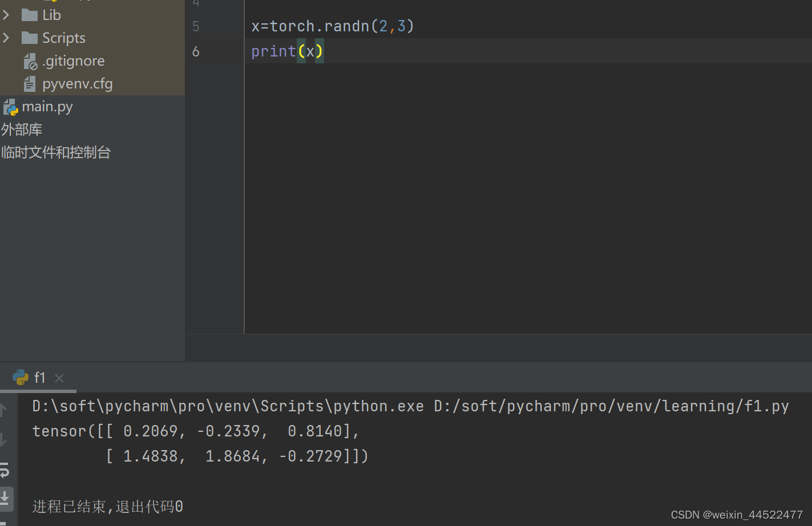812x526 pixels.
Task: Click line number 6 in the gutter
Action: click(196, 51)
